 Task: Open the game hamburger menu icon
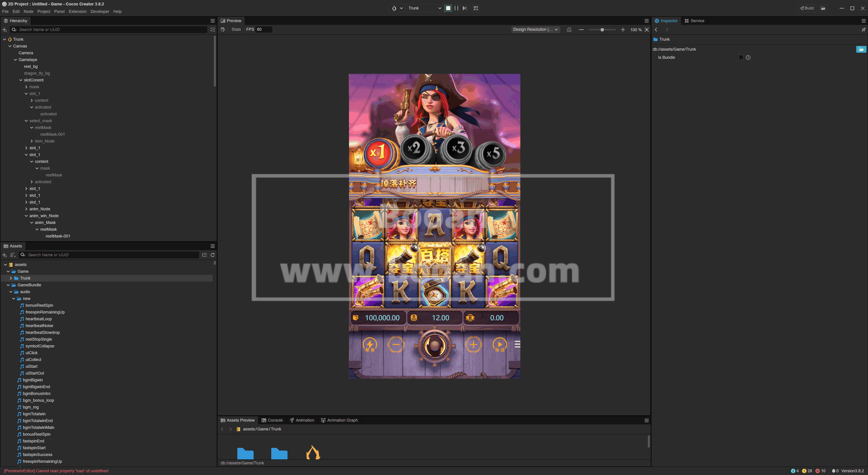[517, 344]
